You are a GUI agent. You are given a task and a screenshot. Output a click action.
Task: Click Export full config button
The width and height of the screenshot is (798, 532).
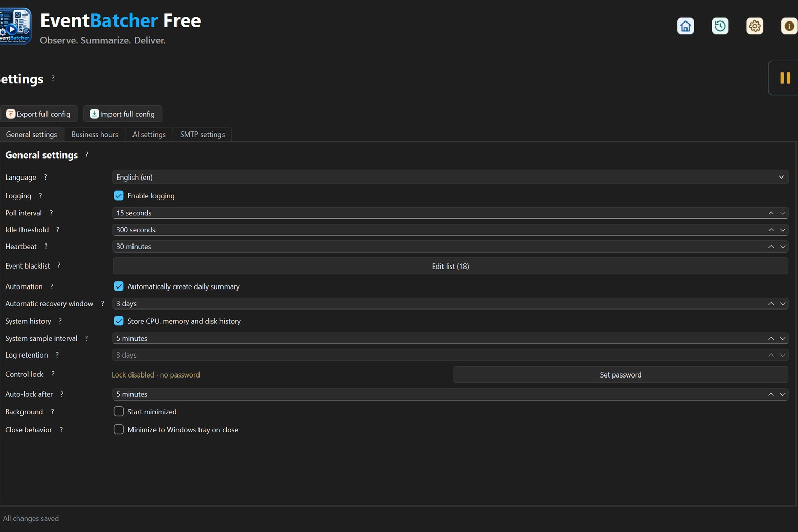point(38,114)
